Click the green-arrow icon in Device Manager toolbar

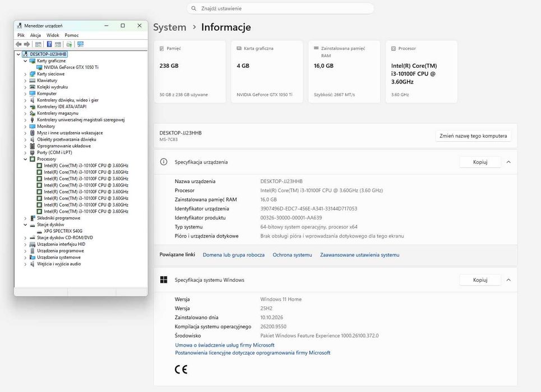click(69, 44)
